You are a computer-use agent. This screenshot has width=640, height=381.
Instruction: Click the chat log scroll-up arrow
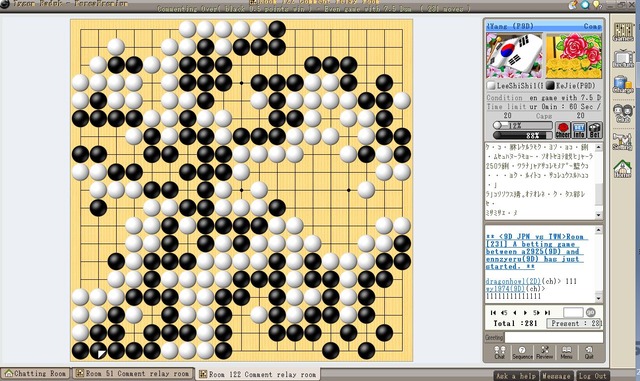point(598,230)
